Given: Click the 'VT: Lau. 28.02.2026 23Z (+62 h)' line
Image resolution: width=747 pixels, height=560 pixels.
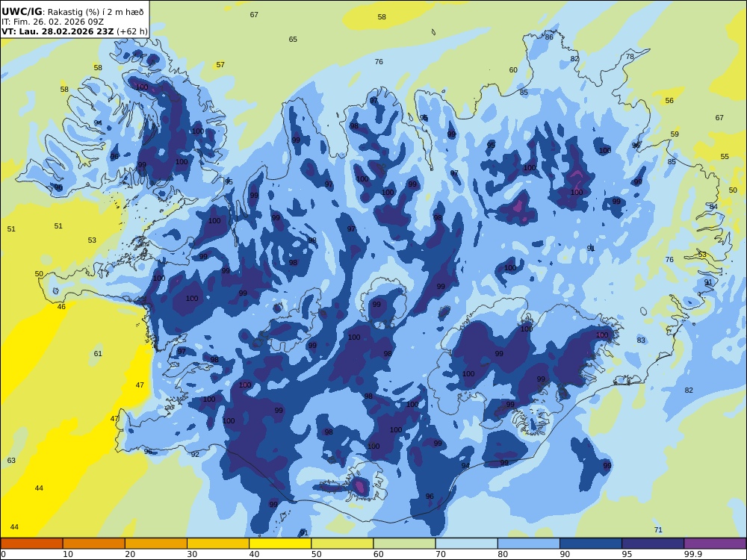Looking at the screenshot, I should [x=74, y=31].
